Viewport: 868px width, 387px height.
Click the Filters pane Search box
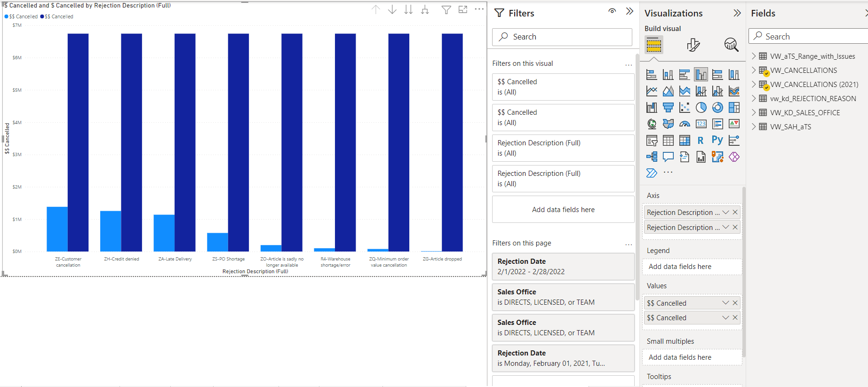pyautogui.click(x=562, y=37)
